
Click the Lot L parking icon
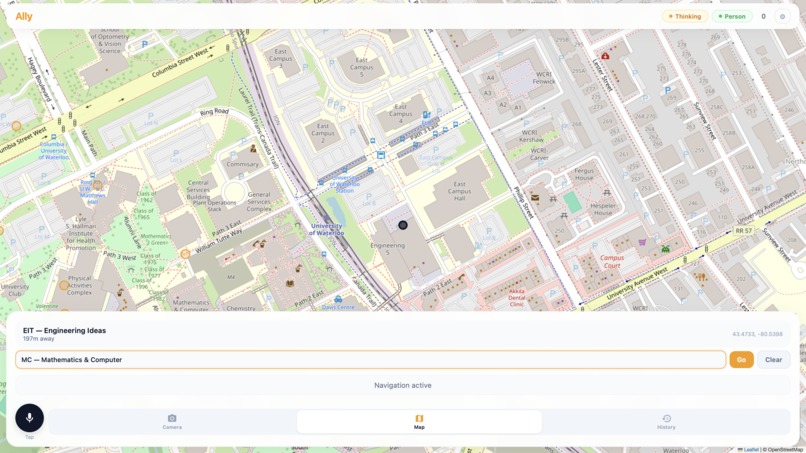[176, 153]
